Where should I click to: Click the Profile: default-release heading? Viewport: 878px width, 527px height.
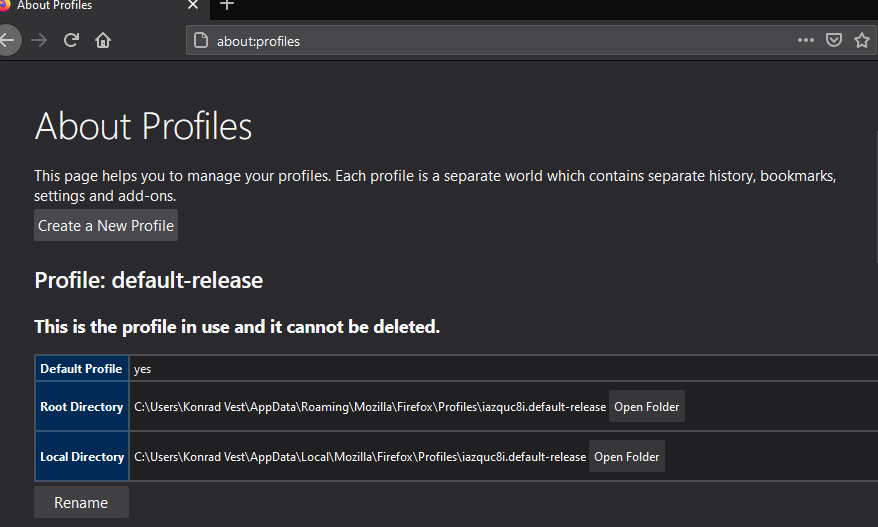tap(148, 281)
